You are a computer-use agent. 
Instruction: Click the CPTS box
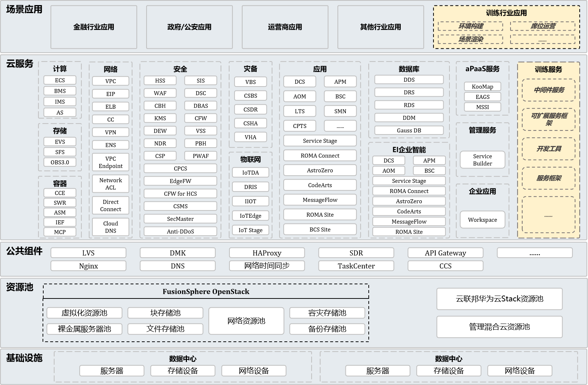300,126
